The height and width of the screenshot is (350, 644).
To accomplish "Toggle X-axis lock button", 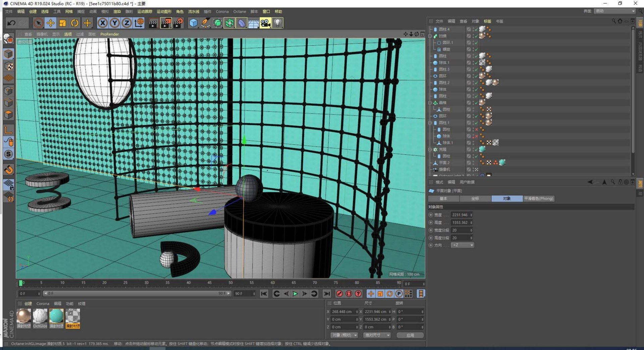I will pos(103,23).
